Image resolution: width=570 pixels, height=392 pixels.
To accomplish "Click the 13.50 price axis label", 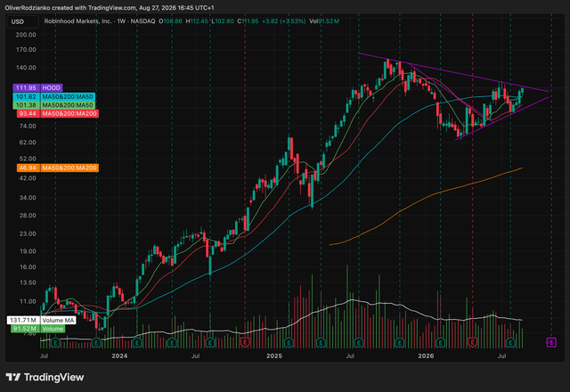I will (28, 282).
